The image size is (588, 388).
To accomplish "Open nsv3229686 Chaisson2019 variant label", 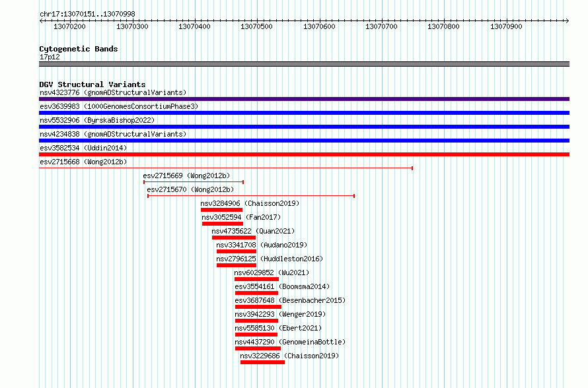I will tap(289, 356).
